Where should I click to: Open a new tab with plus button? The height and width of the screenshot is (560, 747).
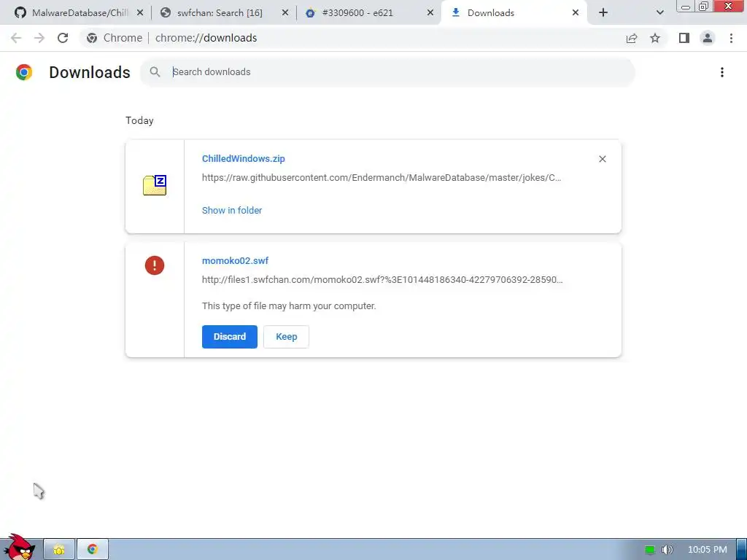(x=603, y=13)
